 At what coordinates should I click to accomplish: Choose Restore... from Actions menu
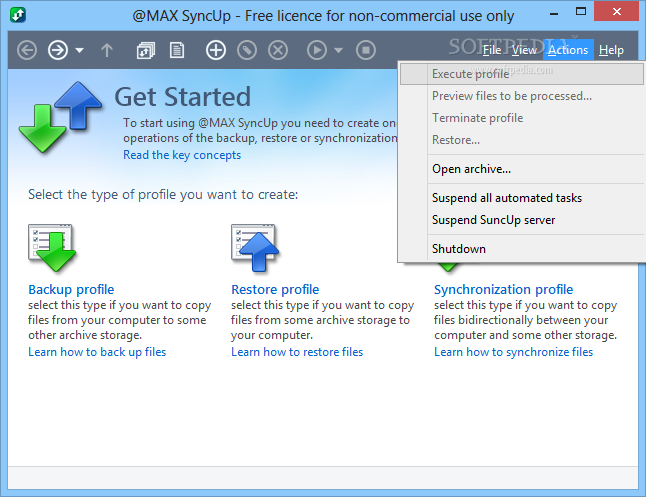pyautogui.click(x=522, y=140)
